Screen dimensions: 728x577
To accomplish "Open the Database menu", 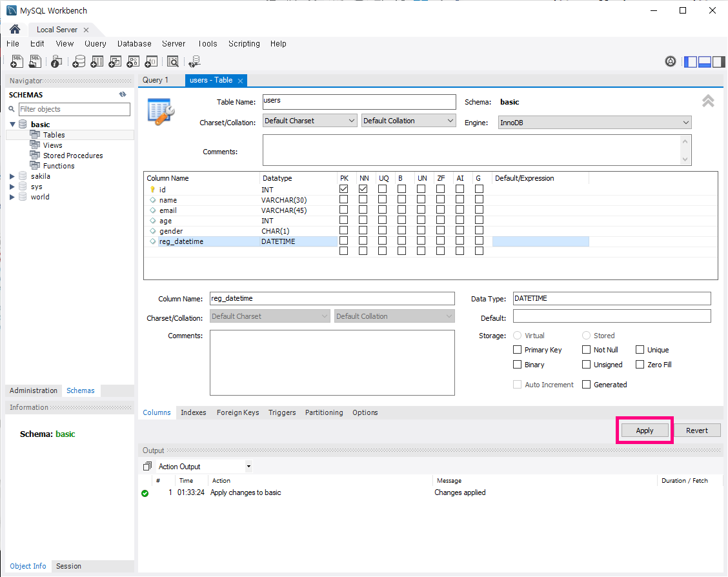I will (x=134, y=44).
